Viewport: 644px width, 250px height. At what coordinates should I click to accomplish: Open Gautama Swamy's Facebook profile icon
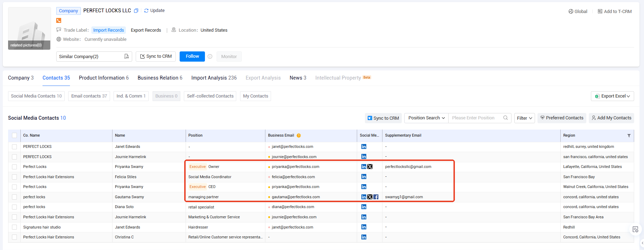[376, 197]
